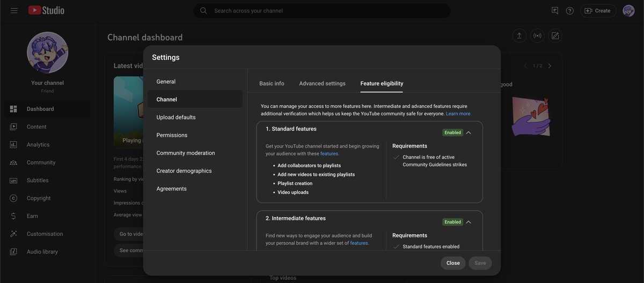The height and width of the screenshot is (283, 644).
Task: Click the Intermediate features Enabled badge
Action: (452, 222)
